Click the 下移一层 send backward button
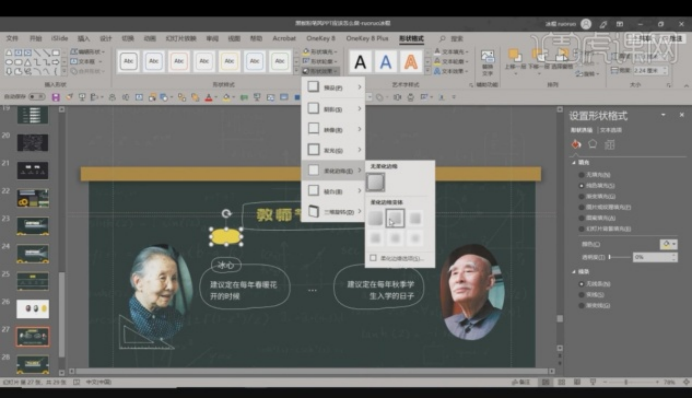The width and height of the screenshot is (692, 398). pos(538,62)
